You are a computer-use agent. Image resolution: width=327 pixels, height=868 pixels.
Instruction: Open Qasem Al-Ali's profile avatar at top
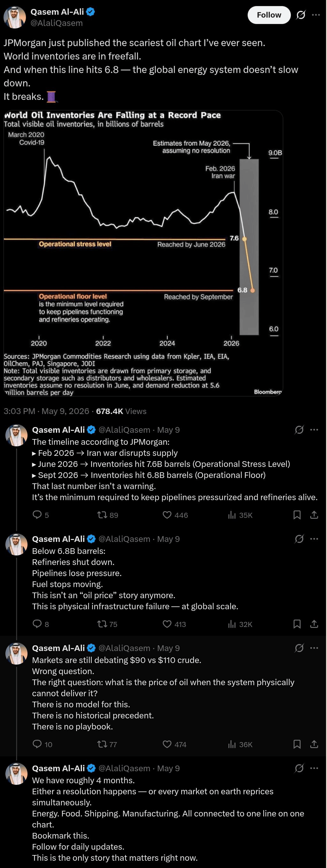15,17
